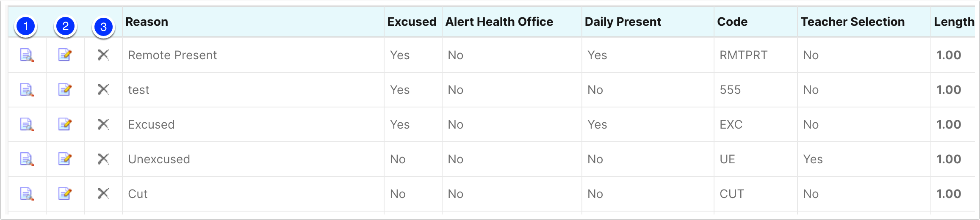The width and height of the screenshot is (980, 220).
Task: Sort by the Reason column header
Action: pyautogui.click(x=147, y=22)
